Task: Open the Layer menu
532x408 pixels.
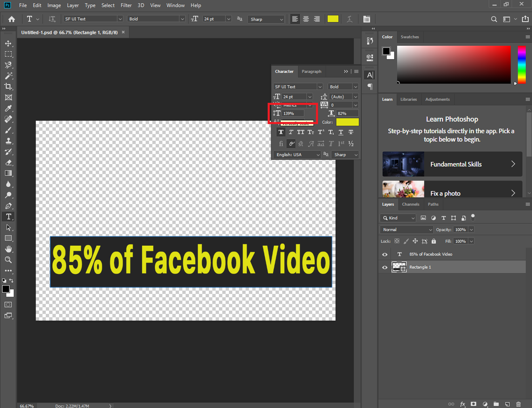Action: coord(72,5)
